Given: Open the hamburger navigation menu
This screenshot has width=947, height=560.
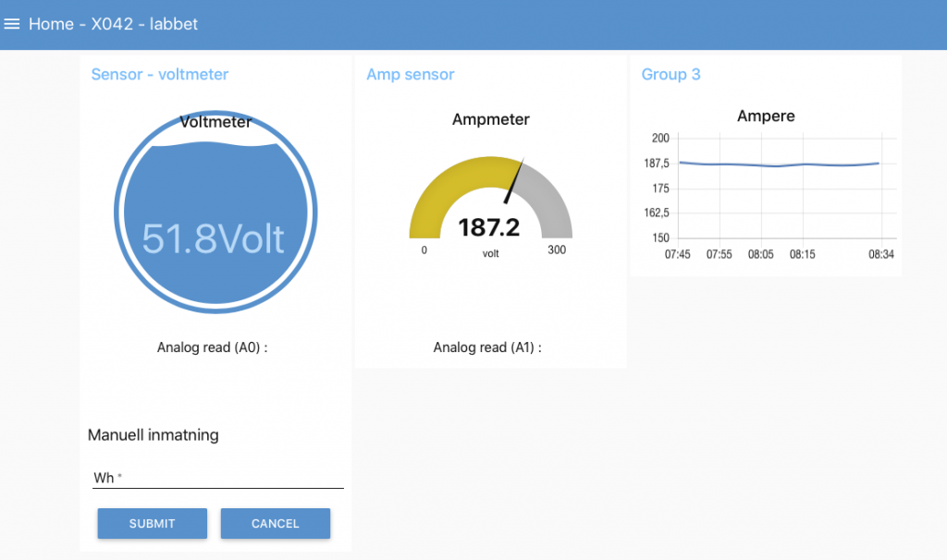Looking at the screenshot, I should click(x=12, y=24).
